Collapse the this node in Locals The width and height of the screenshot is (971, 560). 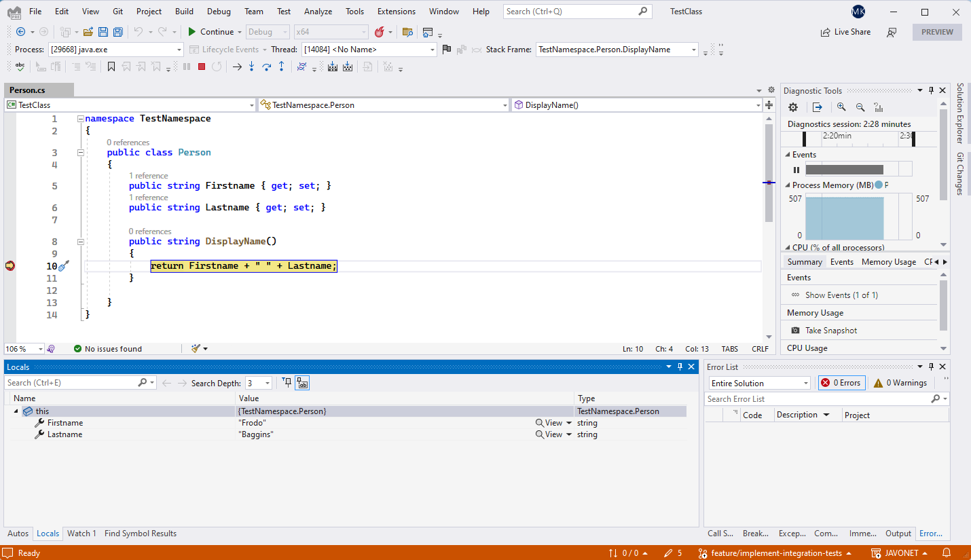pyautogui.click(x=16, y=411)
